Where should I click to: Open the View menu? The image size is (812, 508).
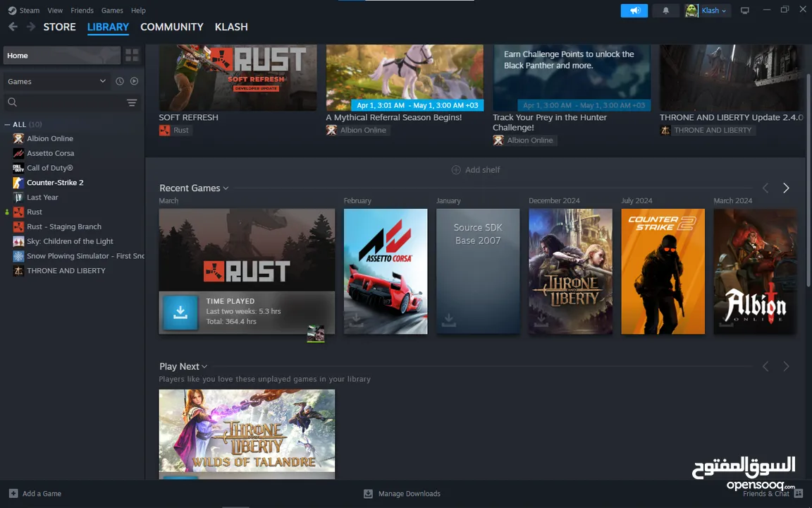pyautogui.click(x=55, y=11)
